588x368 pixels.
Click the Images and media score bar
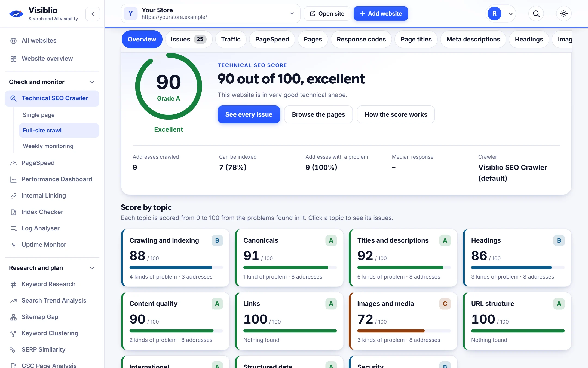click(x=404, y=331)
